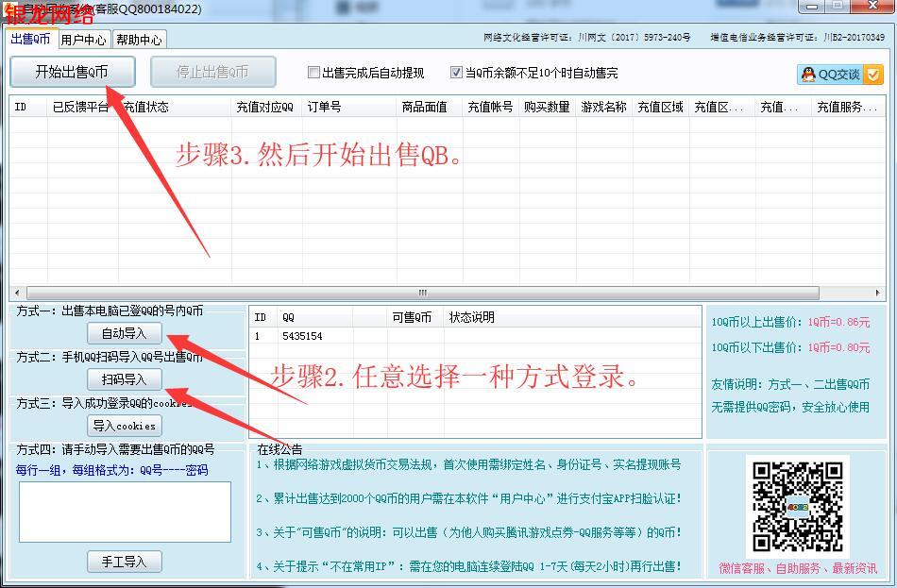Click the 已反馈平台 column header

click(81, 107)
